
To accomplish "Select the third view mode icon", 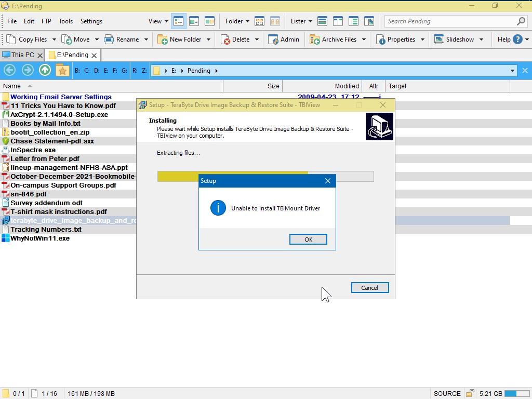I will (x=210, y=21).
